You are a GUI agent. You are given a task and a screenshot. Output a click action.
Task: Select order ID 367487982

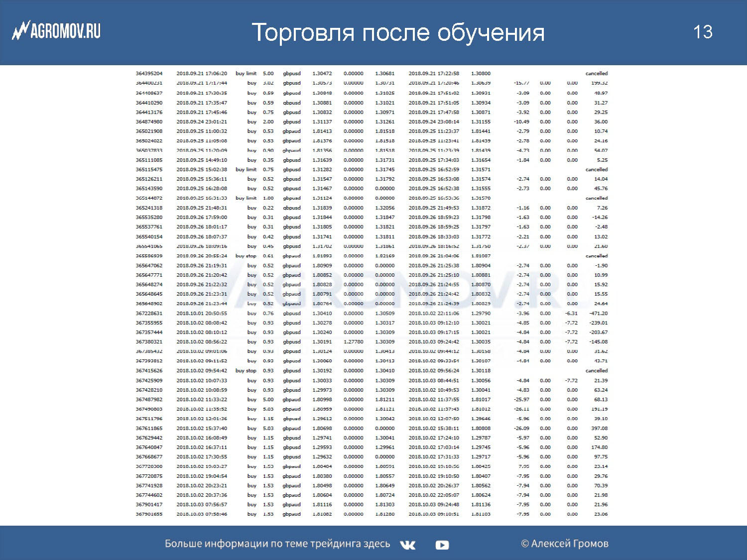pyautogui.click(x=149, y=399)
